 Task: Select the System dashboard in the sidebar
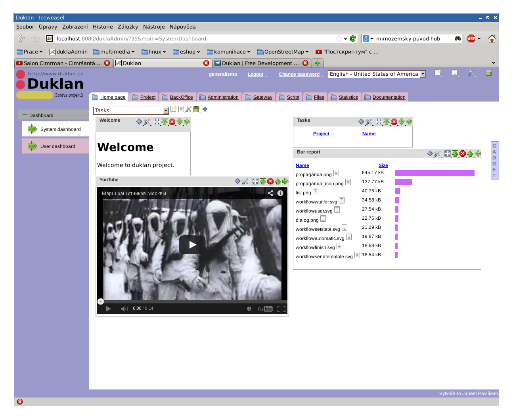60,129
